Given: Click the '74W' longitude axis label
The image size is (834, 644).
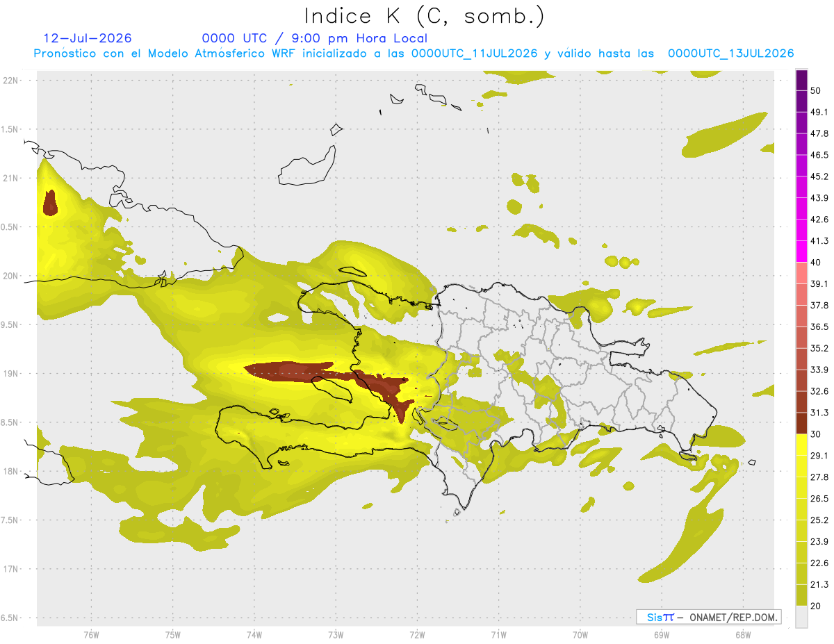Looking at the screenshot, I should [254, 634].
